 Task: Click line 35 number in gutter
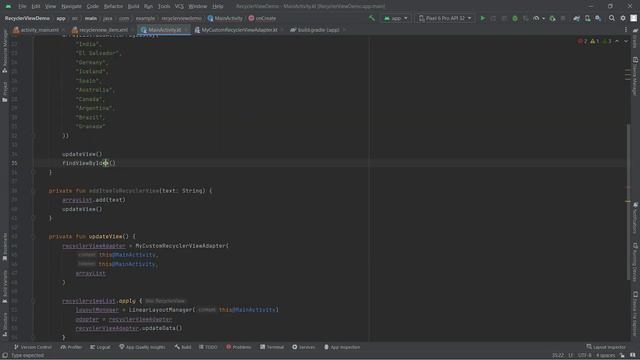(x=14, y=163)
